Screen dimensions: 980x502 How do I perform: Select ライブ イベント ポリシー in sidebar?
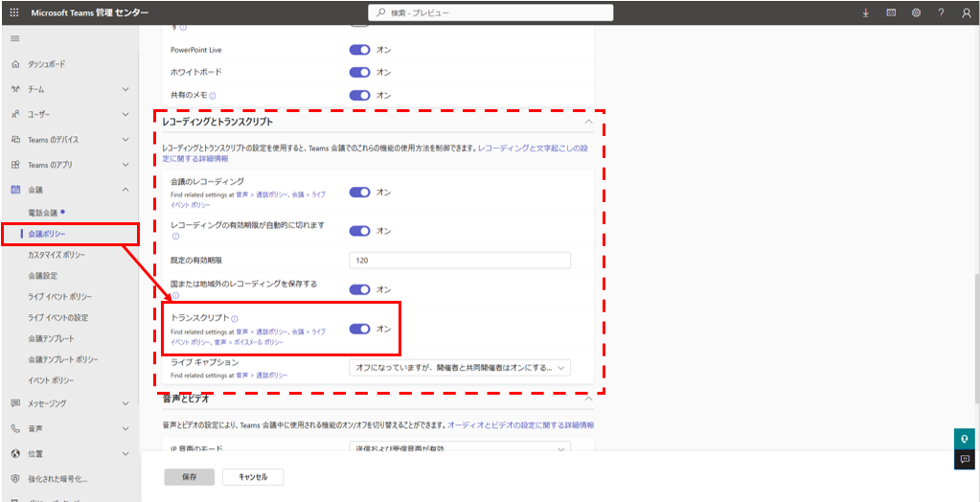(x=60, y=296)
